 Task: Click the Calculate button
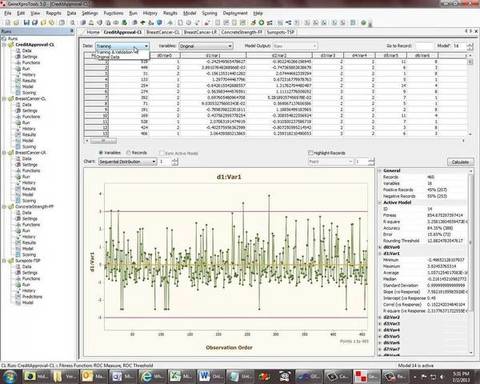tap(460, 162)
